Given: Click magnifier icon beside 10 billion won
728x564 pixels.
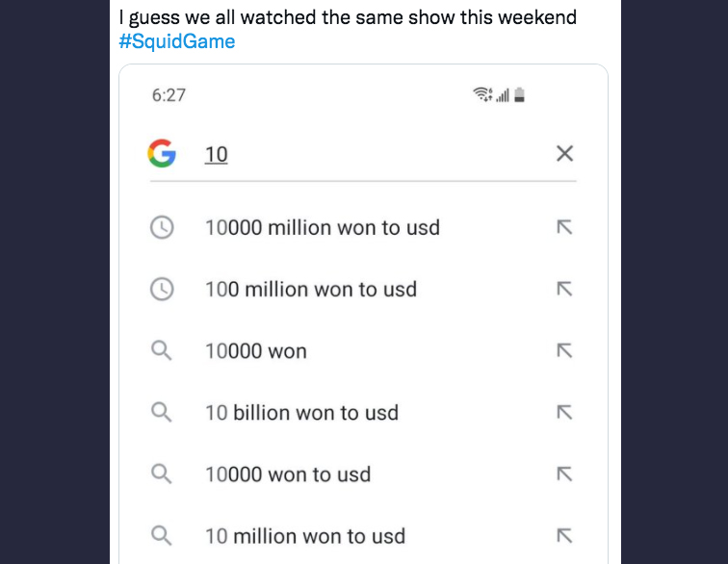Looking at the screenshot, I should coord(161,412).
